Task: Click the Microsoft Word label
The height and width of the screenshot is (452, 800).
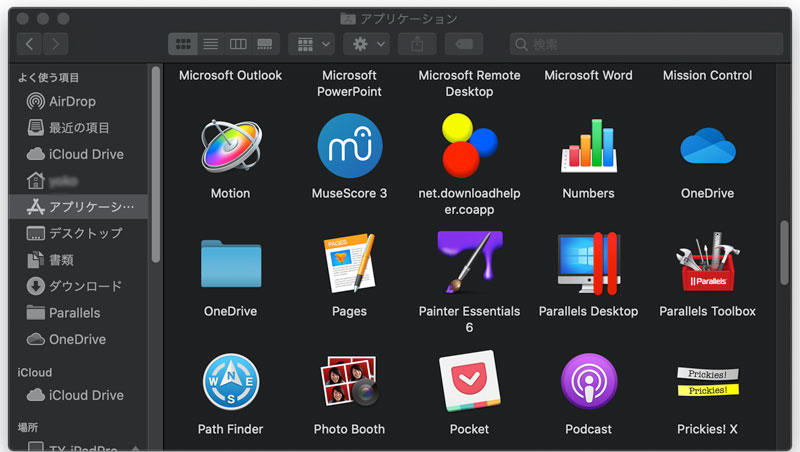Action: click(x=588, y=76)
